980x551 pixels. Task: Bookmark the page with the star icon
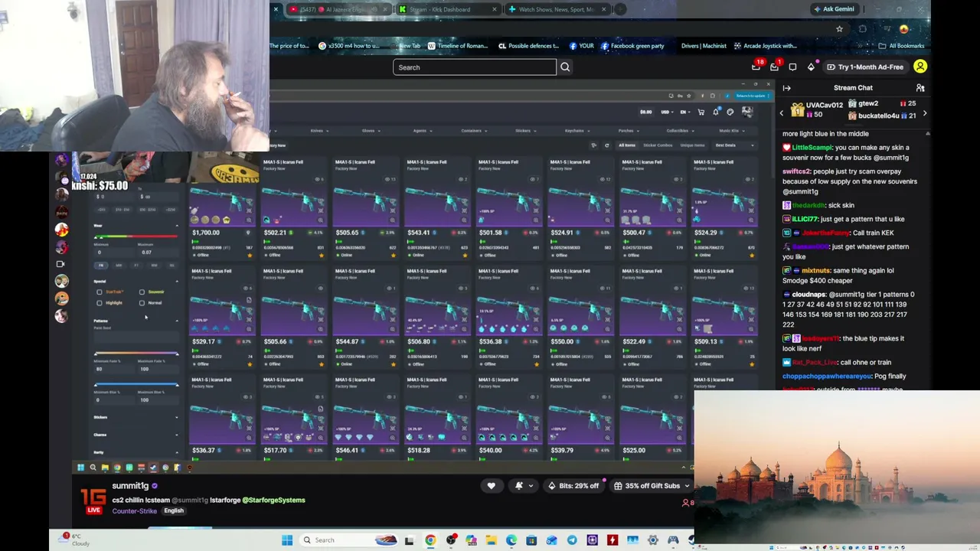click(x=839, y=29)
